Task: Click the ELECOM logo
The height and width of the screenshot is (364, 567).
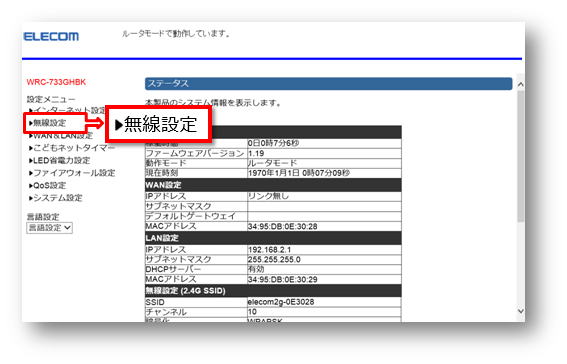Action: click(51, 37)
